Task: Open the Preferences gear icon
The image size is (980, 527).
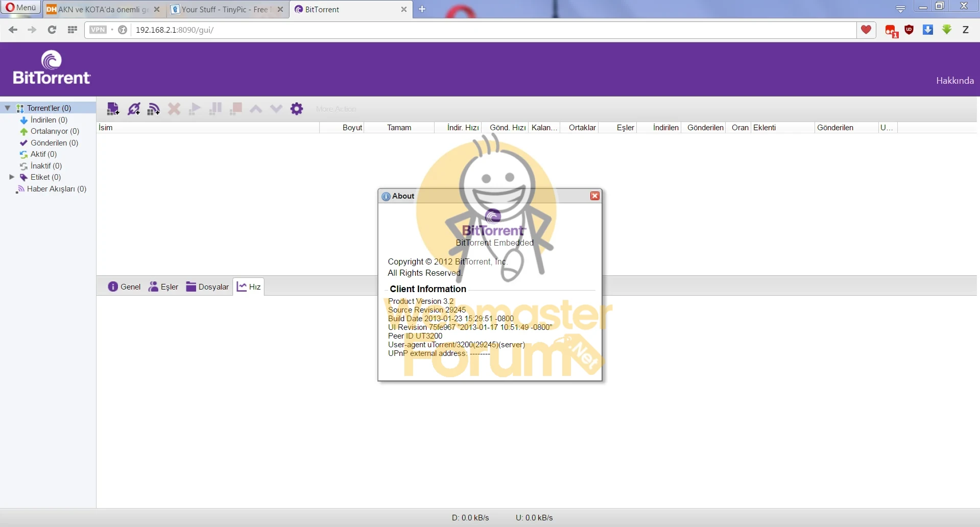Action: (297, 109)
